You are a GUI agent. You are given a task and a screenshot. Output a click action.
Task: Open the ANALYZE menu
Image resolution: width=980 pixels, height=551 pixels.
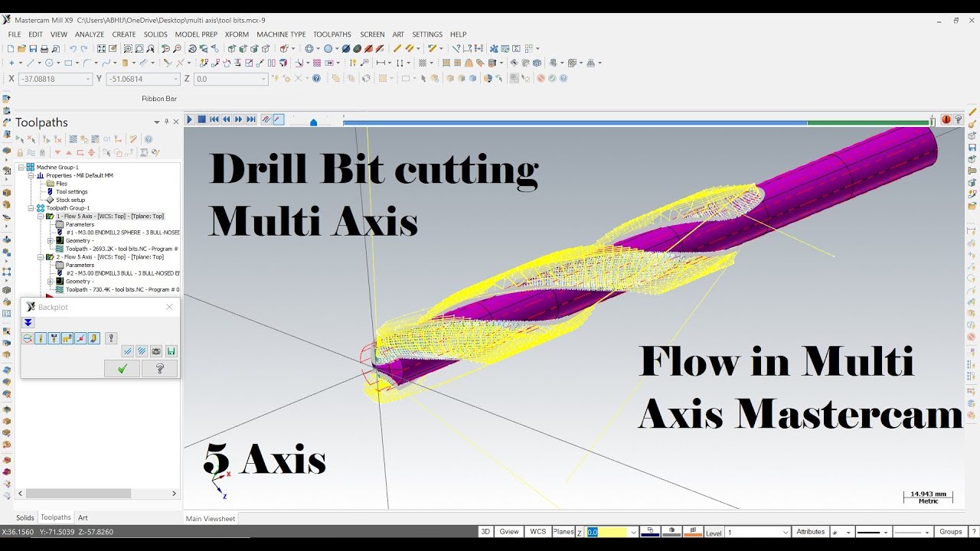[x=90, y=34]
